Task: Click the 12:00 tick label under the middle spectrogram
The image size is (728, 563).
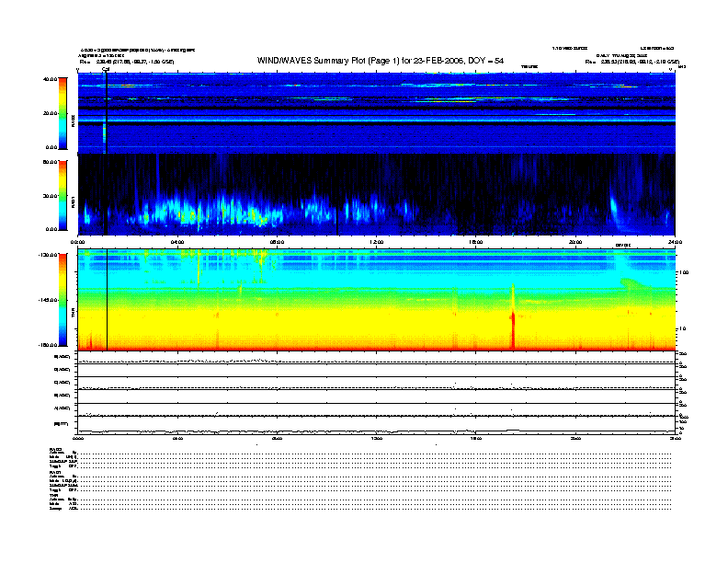Action: [377, 242]
